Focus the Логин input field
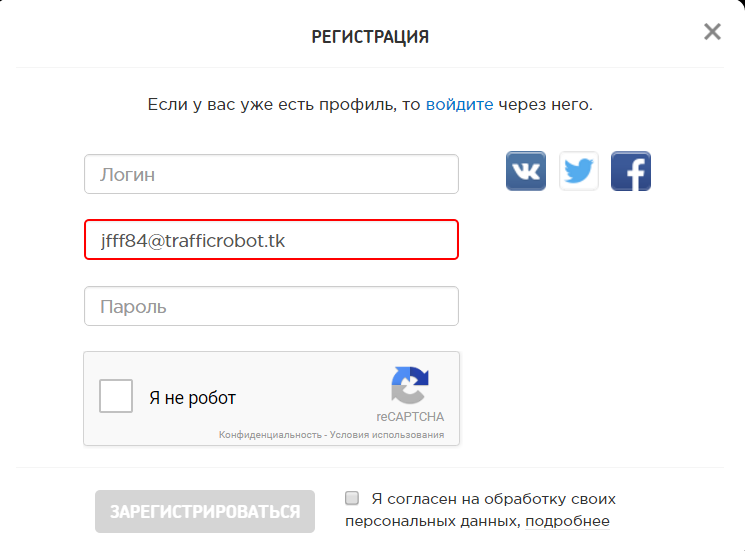This screenshot has width=745, height=551. 271,174
